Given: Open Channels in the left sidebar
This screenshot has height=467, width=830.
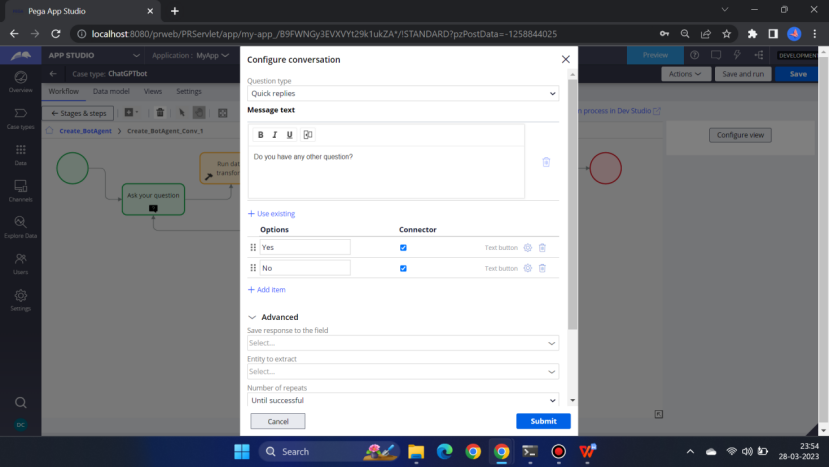Looking at the screenshot, I should (21, 191).
